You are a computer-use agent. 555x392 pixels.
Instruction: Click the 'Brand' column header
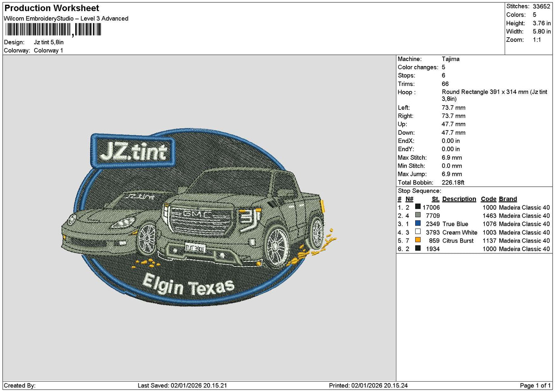pyautogui.click(x=508, y=199)
